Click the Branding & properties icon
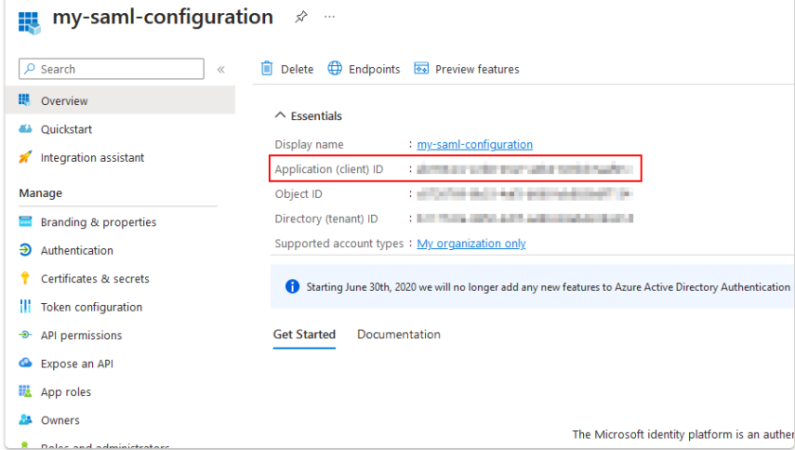Screen dimensions: 795x450 point(25,221)
